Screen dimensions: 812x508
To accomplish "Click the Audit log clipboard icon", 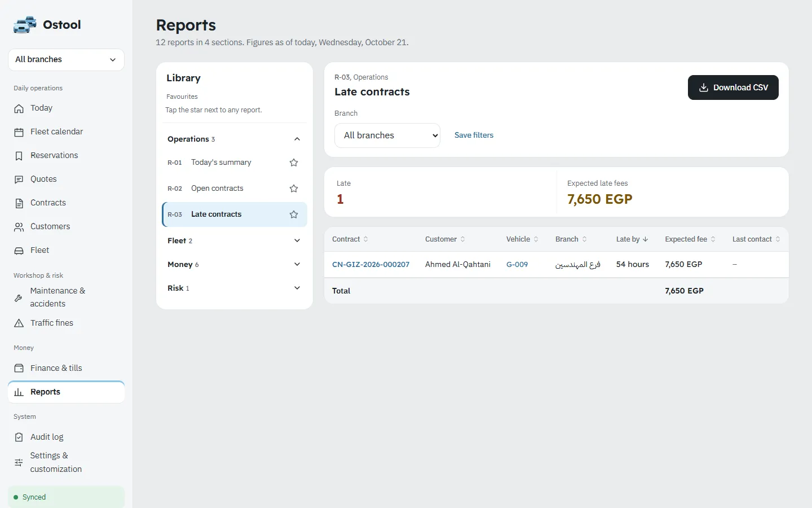I will (x=19, y=437).
